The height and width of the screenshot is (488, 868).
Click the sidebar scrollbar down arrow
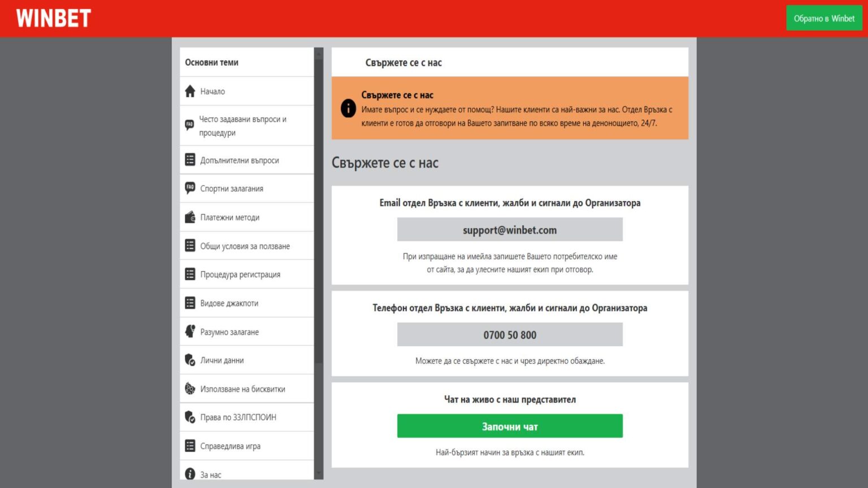click(x=319, y=474)
